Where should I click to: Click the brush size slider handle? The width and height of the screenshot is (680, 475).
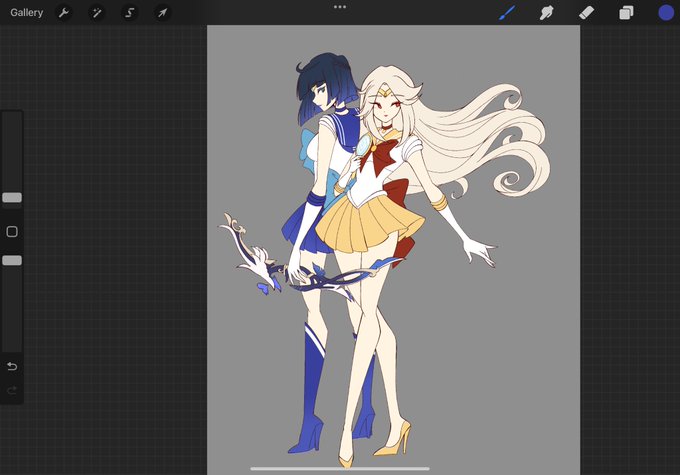pyautogui.click(x=12, y=197)
